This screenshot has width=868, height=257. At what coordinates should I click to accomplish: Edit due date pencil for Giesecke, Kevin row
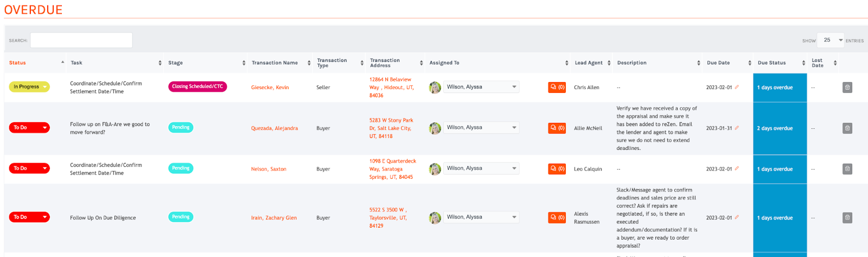coord(737,87)
